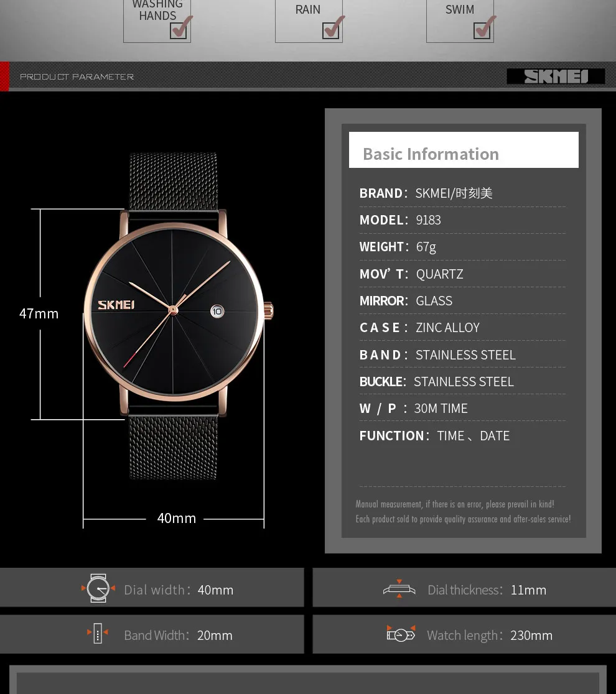This screenshot has height=694, width=616.
Task: Click the band width icon
Action: coord(98,633)
